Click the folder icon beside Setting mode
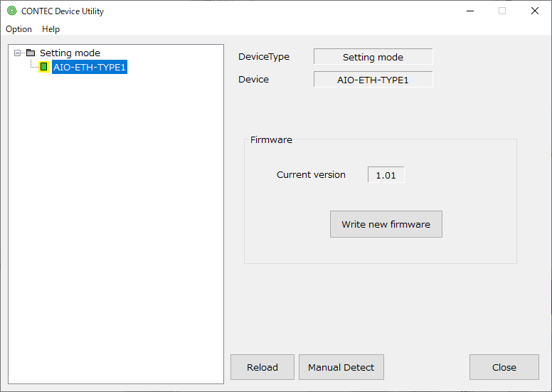 coord(30,53)
